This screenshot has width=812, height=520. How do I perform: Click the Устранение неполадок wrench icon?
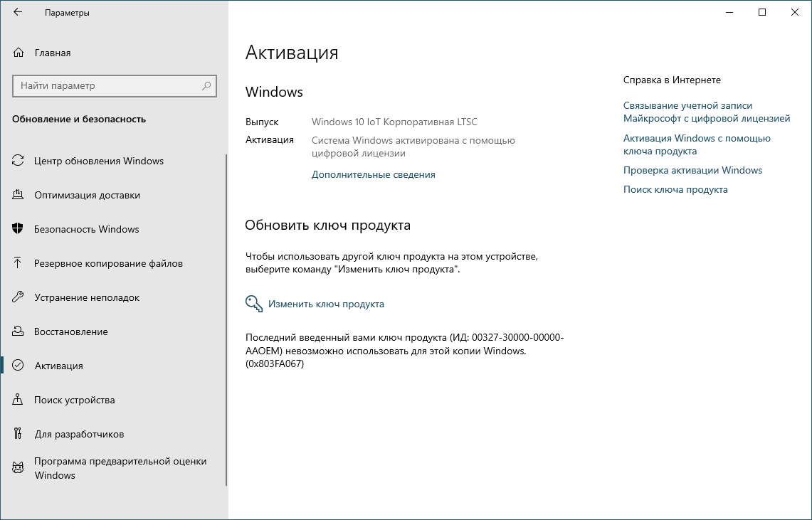click(18, 297)
